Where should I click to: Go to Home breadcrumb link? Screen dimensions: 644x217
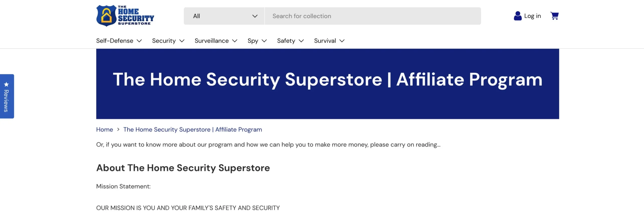(x=104, y=130)
